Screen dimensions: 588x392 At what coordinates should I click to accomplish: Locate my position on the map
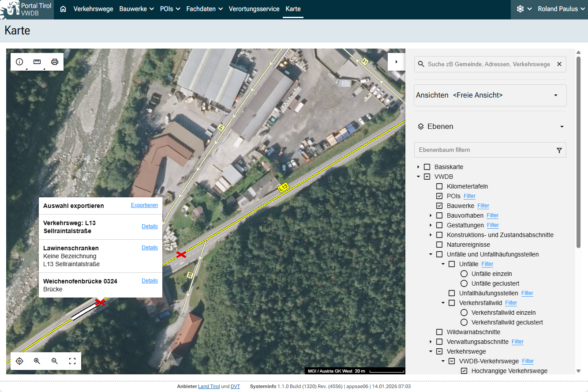pos(19,361)
